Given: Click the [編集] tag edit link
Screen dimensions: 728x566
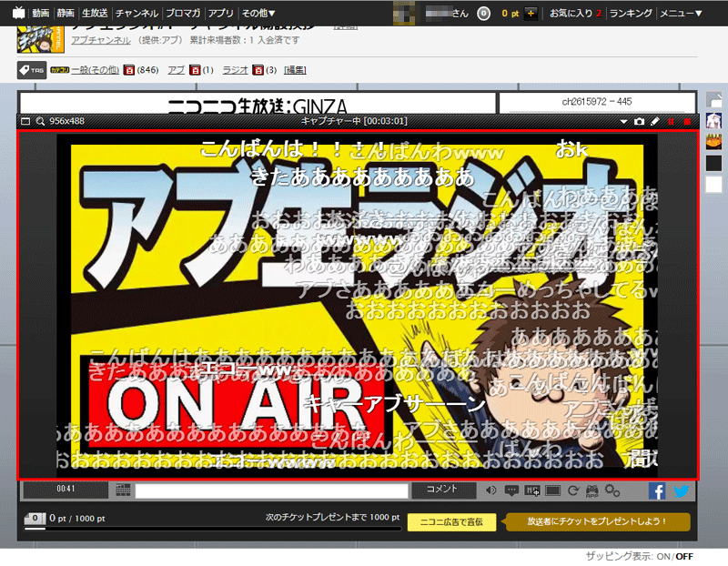Looking at the screenshot, I should [295, 70].
